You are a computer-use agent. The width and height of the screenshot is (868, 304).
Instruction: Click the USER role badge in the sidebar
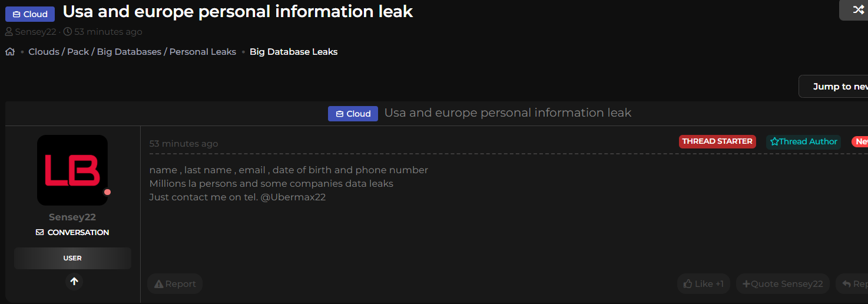tap(72, 258)
